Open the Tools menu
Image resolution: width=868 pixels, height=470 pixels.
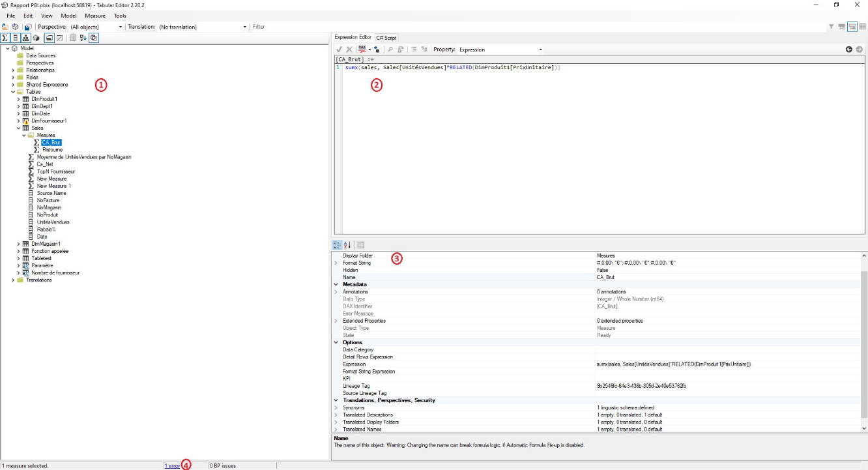120,16
